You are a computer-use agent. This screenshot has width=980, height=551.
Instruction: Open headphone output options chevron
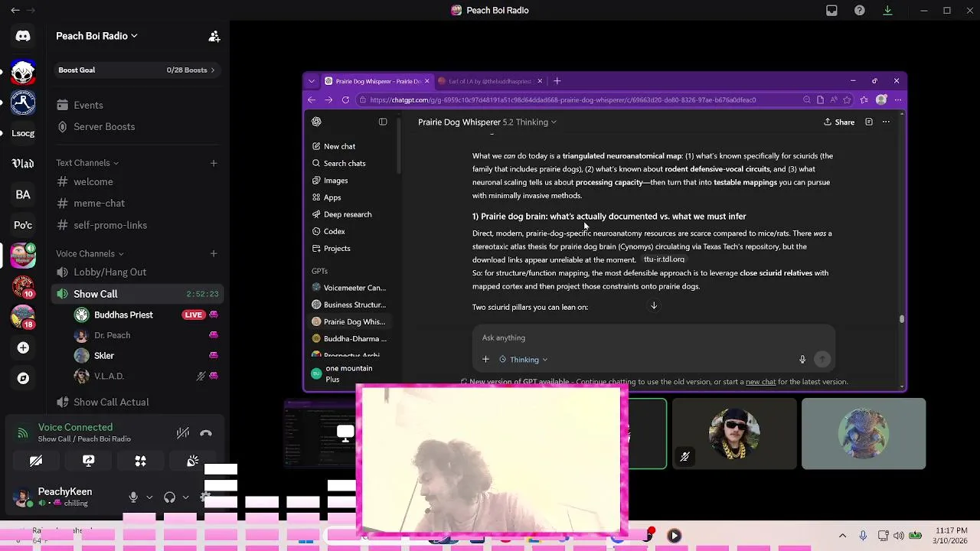[185, 497]
